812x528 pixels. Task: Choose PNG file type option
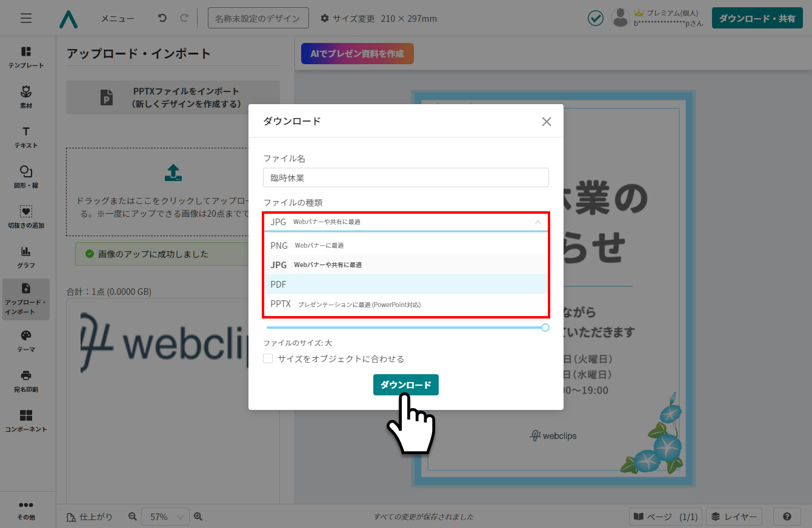406,245
